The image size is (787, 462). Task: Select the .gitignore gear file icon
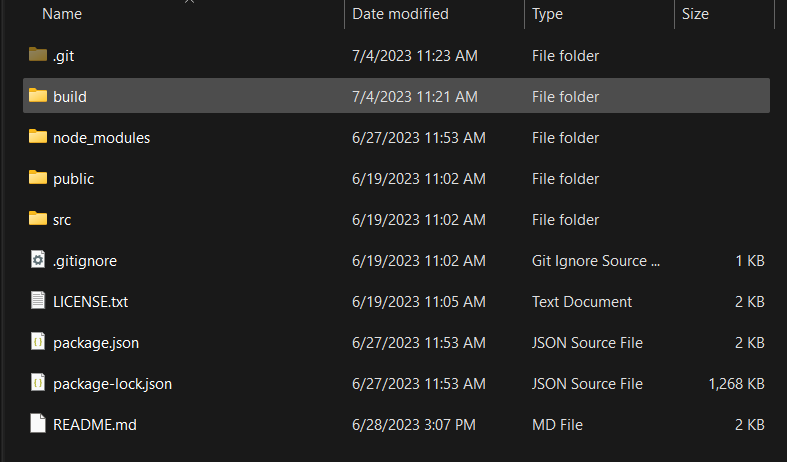point(38,260)
